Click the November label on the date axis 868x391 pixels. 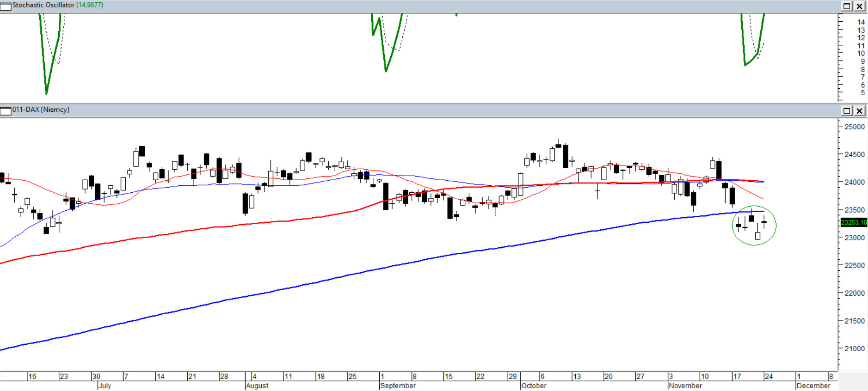pyautogui.click(x=685, y=386)
